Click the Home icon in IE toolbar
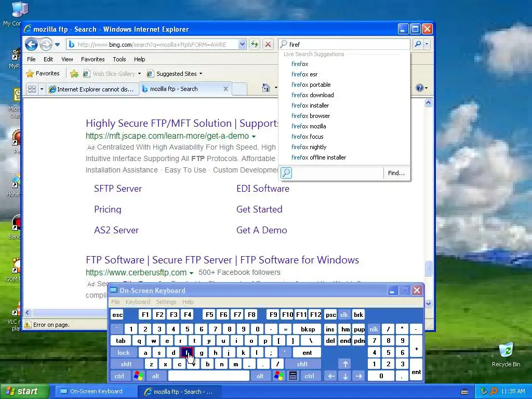The height and width of the screenshot is (399, 532). 266,88
